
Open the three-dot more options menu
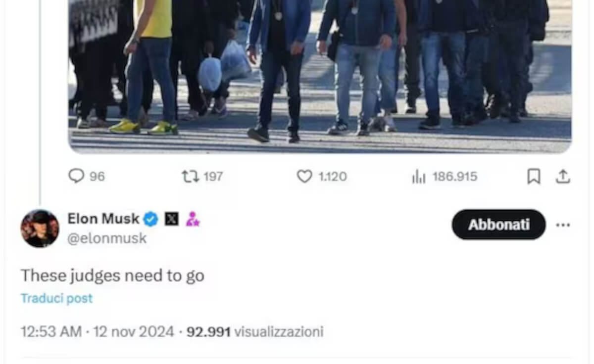point(563,225)
